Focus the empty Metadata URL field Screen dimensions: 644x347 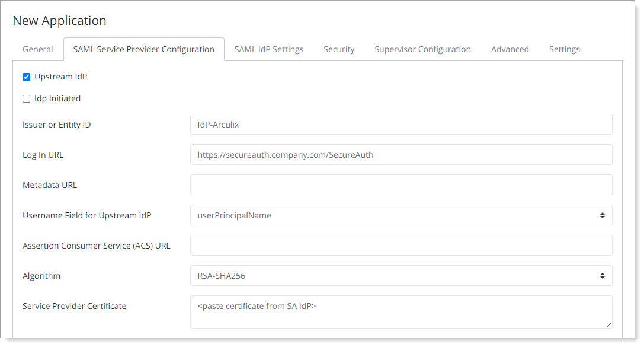(400, 184)
